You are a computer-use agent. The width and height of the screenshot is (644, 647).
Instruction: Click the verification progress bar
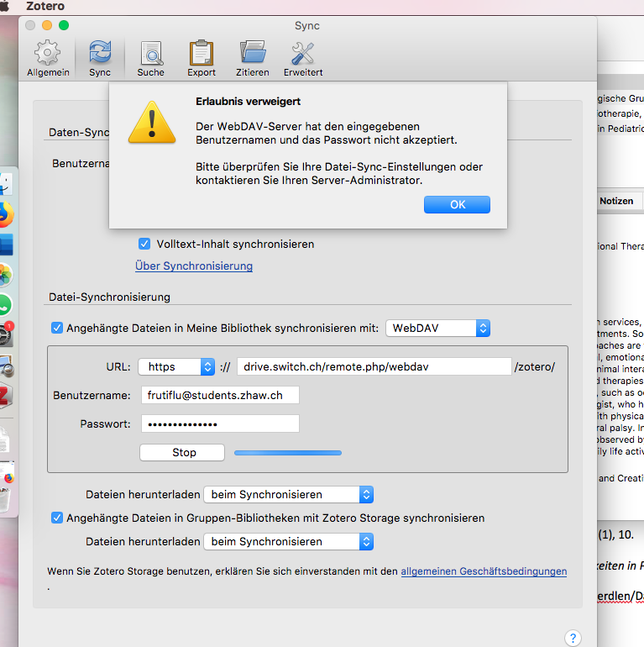[x=288, y=453]
